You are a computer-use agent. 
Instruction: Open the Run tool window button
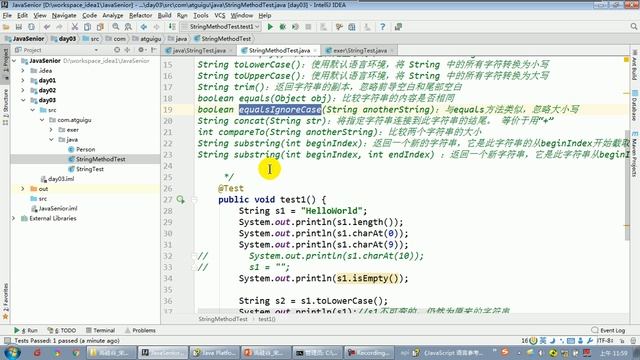point(26,330)
